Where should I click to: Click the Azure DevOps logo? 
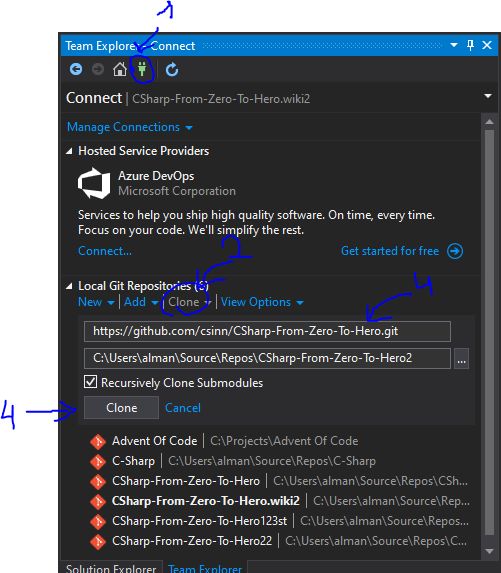click(94, 183)
